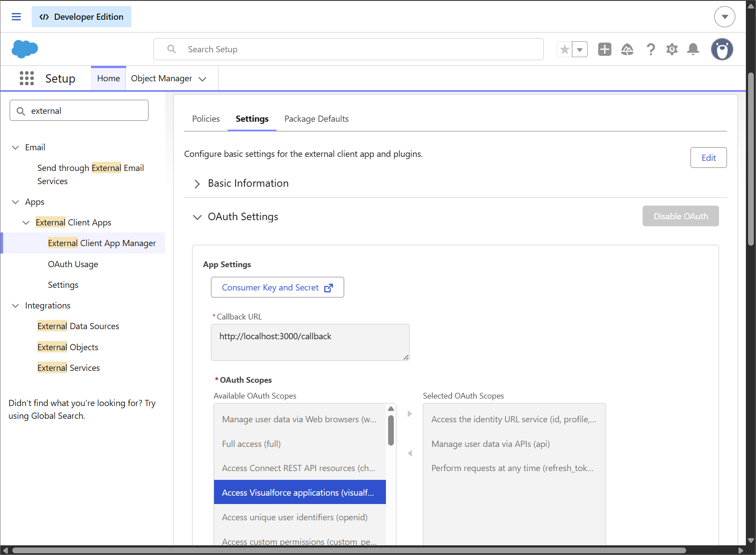Open Settings under External Client Apps
Viewport: 756px width, 555px height.
(63, 285)
